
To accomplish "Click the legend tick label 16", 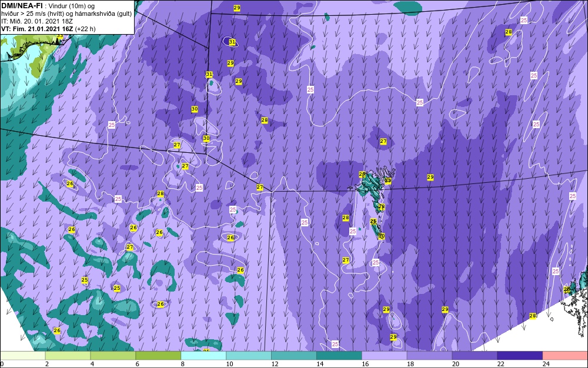I will (x=365, y=364).
